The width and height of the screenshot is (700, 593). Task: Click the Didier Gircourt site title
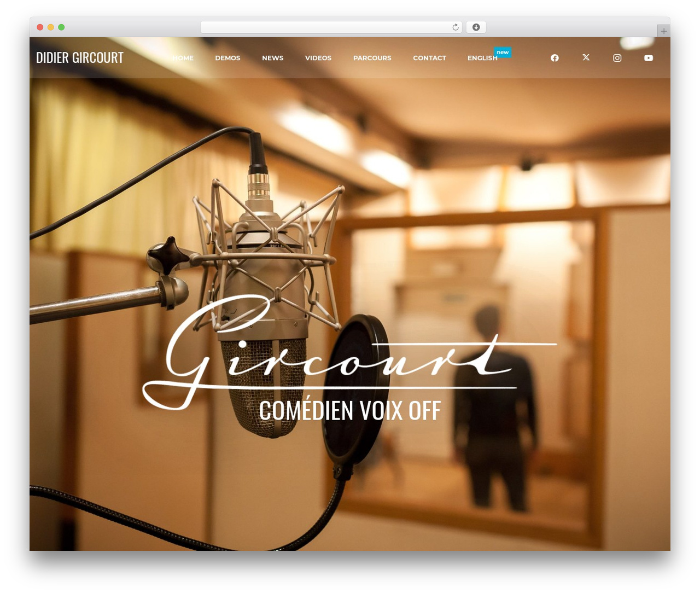pos(80,57)
